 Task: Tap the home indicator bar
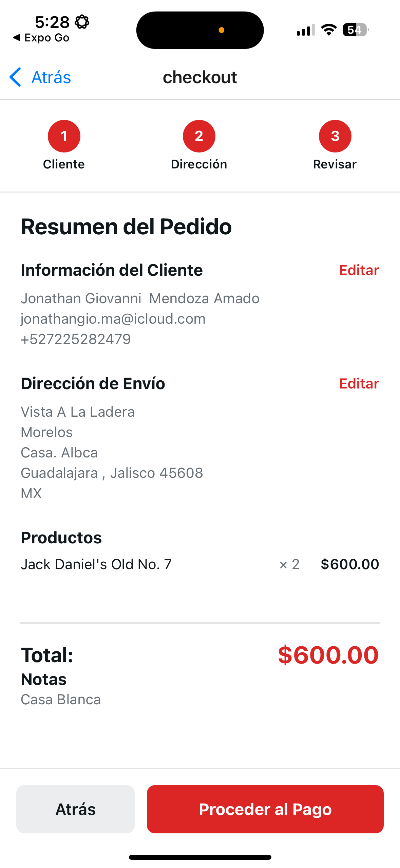tap(200, 857)
